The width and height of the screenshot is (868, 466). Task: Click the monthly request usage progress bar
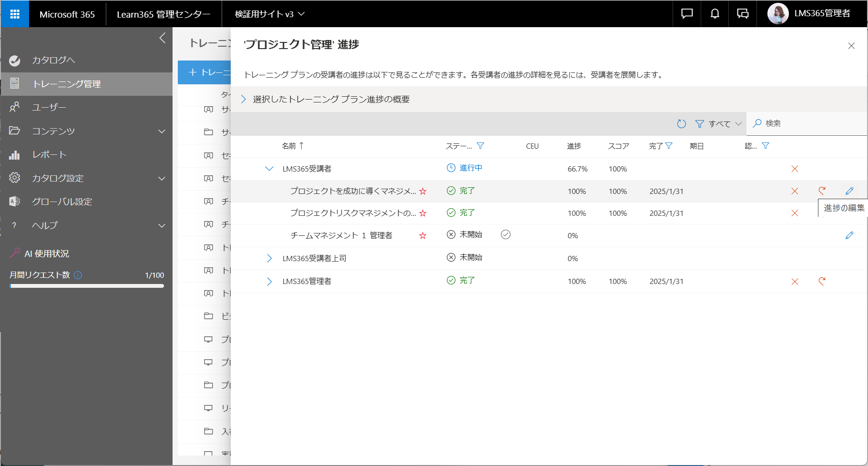click(x=86, y=286)
